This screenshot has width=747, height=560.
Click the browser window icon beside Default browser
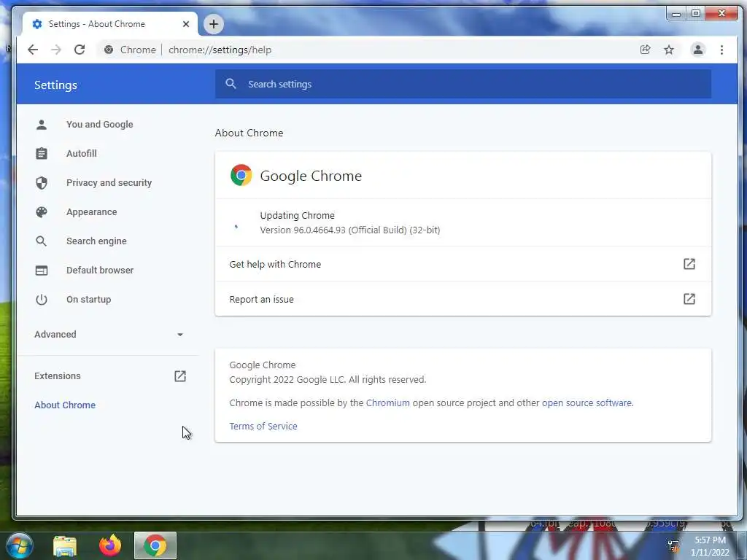click(42, 271)
